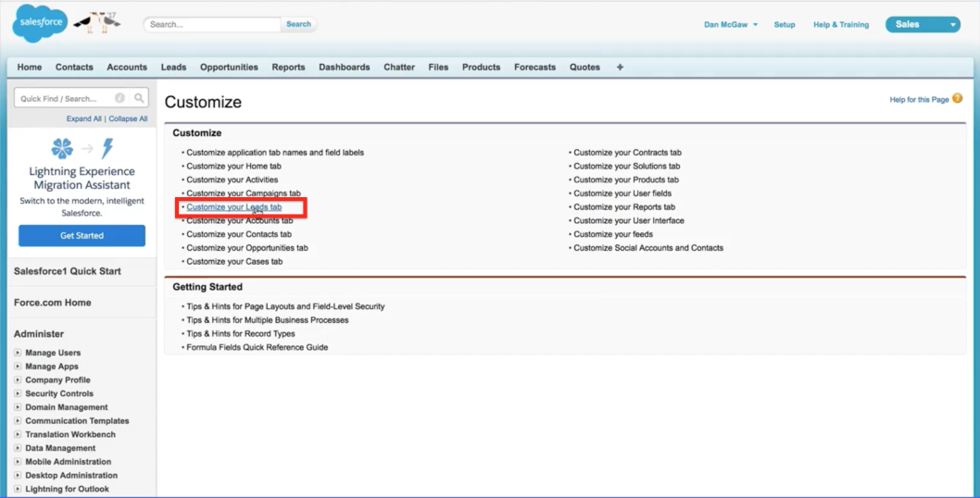Open the Files tab
Screen dimensions: 980x498
pyautogui.click(x=438, y=67)
